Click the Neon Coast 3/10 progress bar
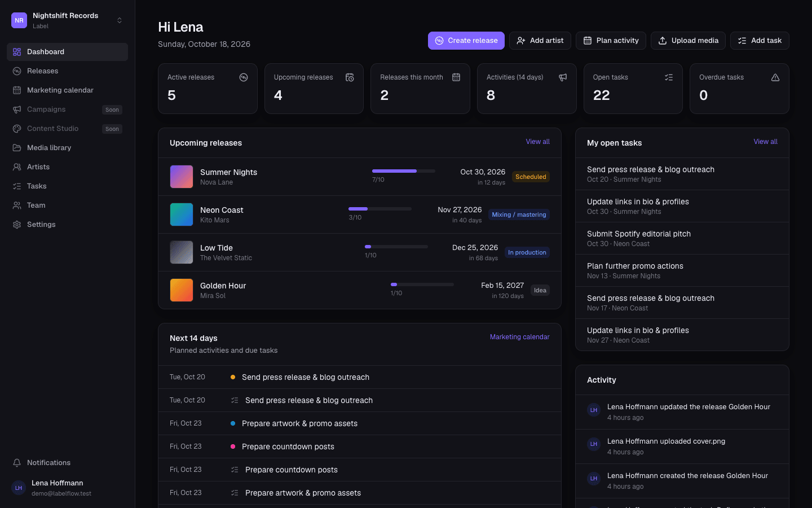 [380, 209]
